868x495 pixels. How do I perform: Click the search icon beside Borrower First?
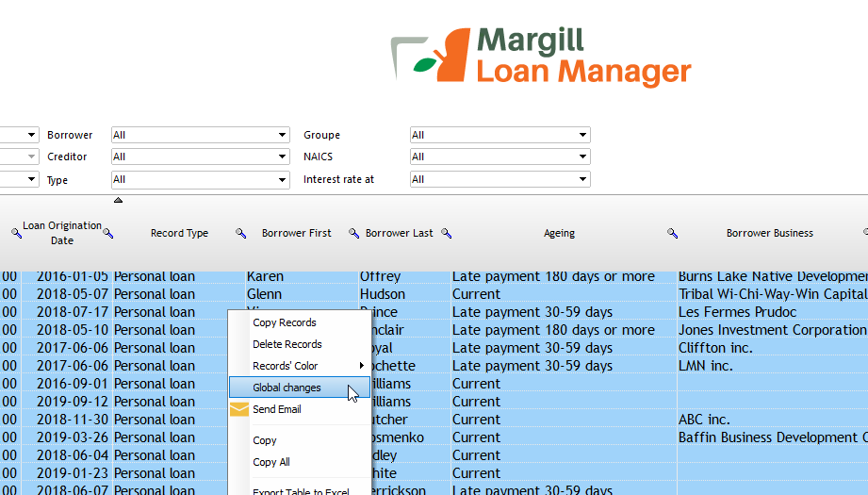[353, 233]
